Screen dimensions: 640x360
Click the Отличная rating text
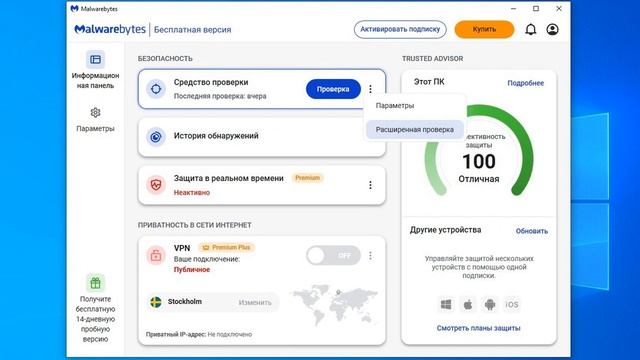[x=479, y=179]
